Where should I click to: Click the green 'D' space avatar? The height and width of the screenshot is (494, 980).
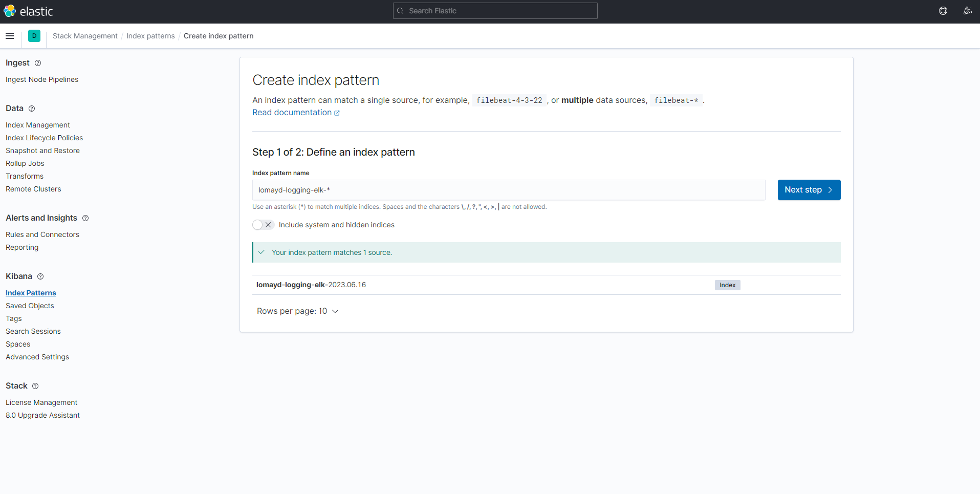(34, 36)
